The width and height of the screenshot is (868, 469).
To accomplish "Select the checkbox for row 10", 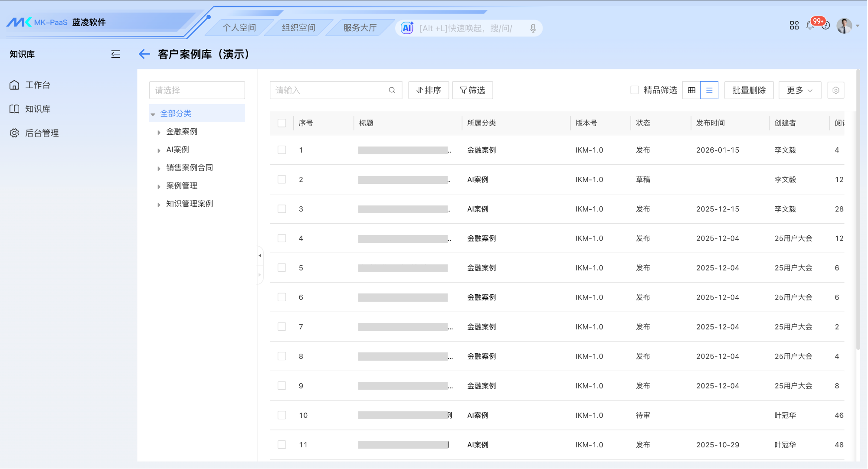I will (282, 415).
